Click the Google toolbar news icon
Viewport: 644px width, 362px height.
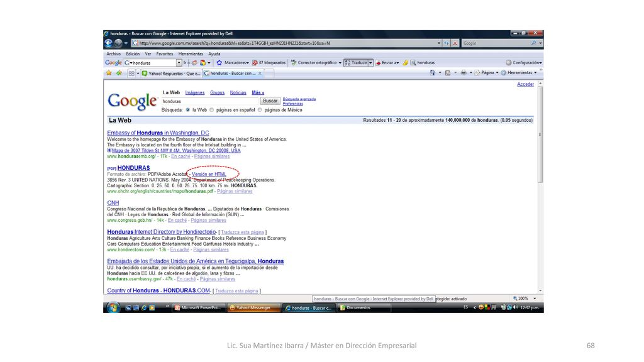pos(194,63)
